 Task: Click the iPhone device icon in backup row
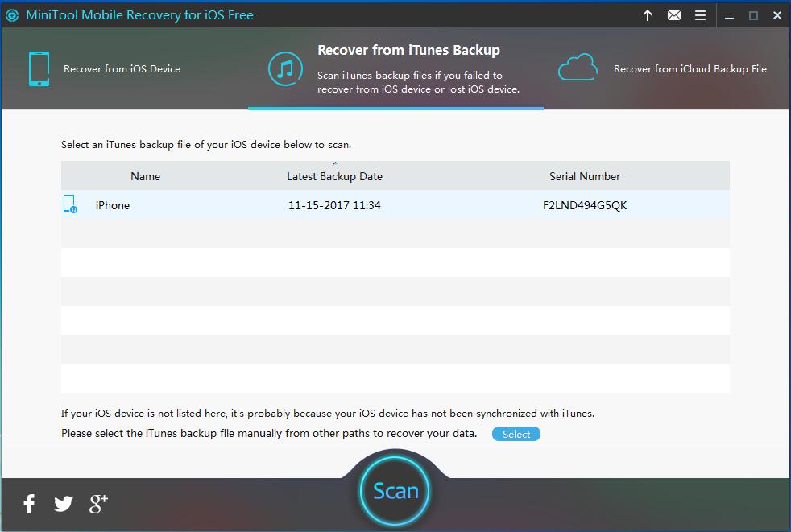pos(70,204)
